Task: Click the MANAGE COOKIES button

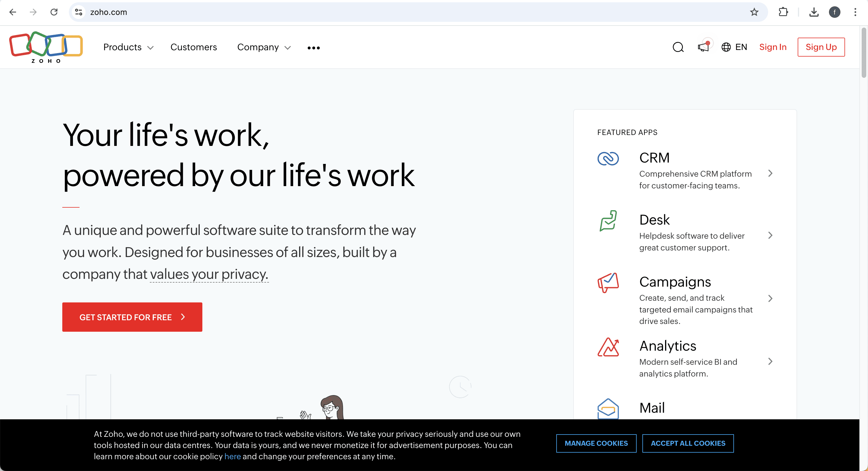Action: (x=596, y=443)
